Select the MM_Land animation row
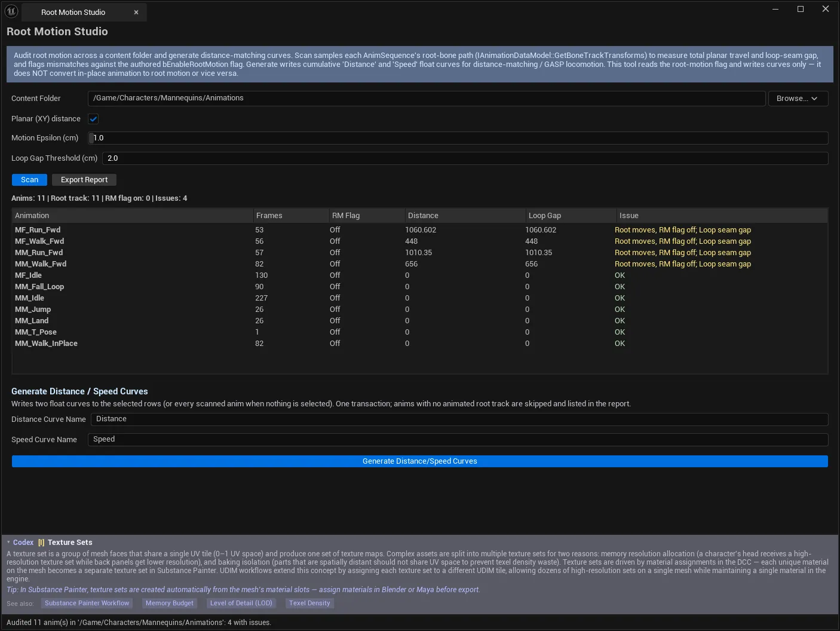Viewport: 840px width, 631px height. pyautogui.click(x=419, y=321)
